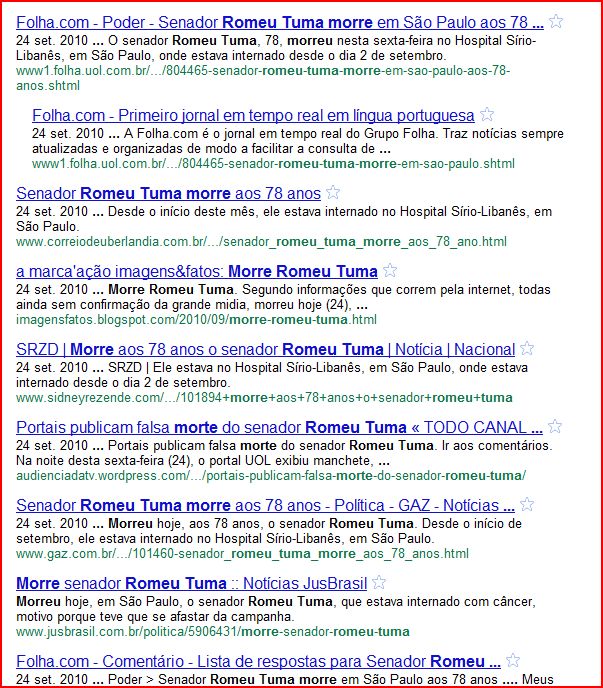Screen dimensions: 603x688
Task: Click the correiodeuberlandia.com.br green URL
Action: 262,241
